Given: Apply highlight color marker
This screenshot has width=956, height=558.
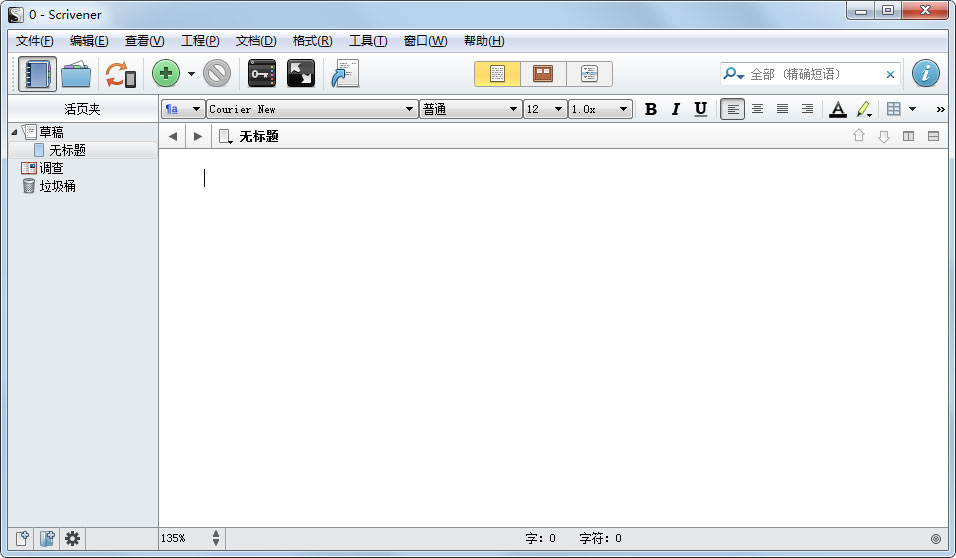Looking at the screenshot, I should 864,109.
